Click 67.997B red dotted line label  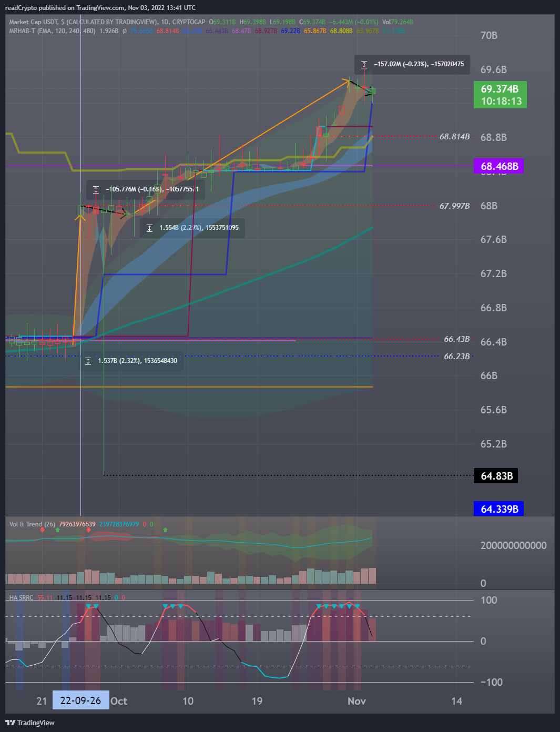pos(454,206)
